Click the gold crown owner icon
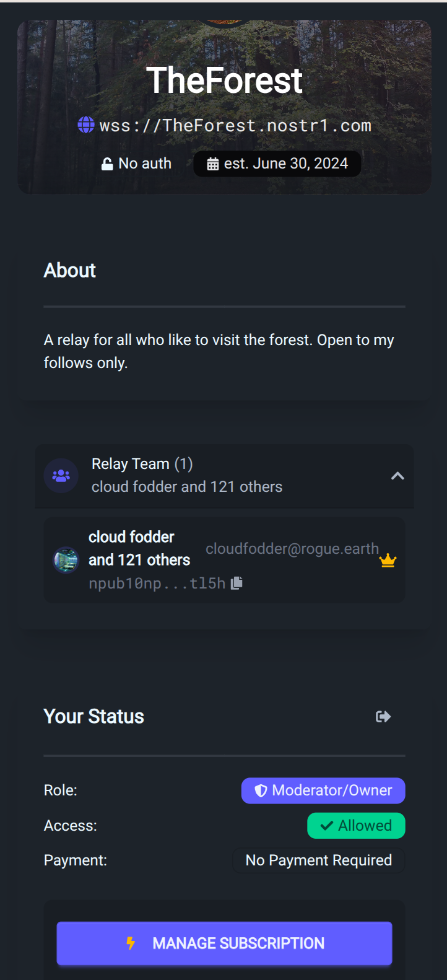The image size is (447, 980). click(388, 561)
